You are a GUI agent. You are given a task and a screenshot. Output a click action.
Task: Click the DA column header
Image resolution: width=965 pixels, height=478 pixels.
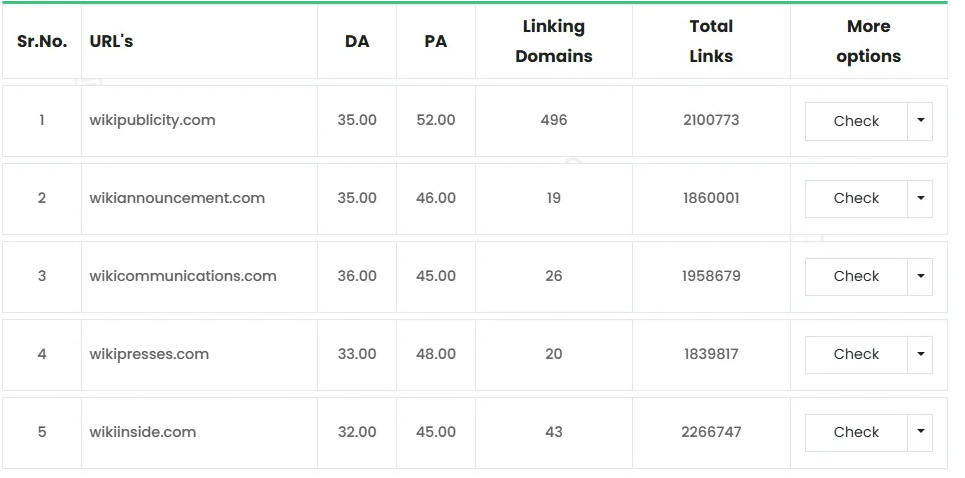click(357, 41)
